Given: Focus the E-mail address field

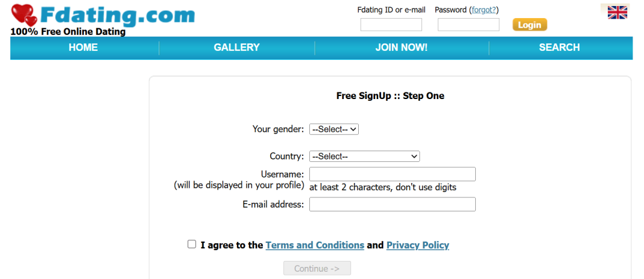Looking at the screenshot, I should pyautogui.click(x=393, y=205).
